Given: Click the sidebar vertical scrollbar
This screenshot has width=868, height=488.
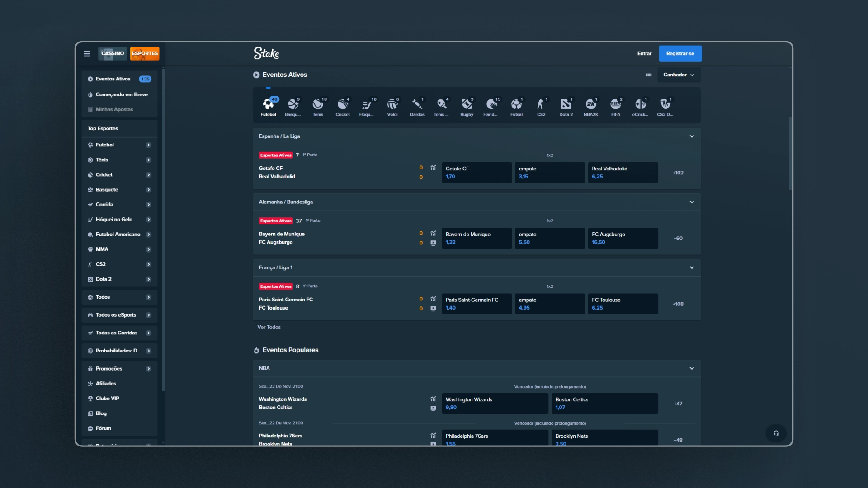Looking at the screenshot, I should tap(163, 226).
